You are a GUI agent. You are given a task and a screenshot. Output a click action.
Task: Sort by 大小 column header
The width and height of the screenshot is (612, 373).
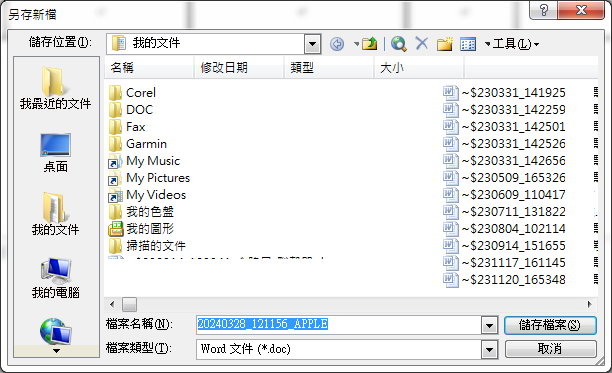click(x=418, y=68)
